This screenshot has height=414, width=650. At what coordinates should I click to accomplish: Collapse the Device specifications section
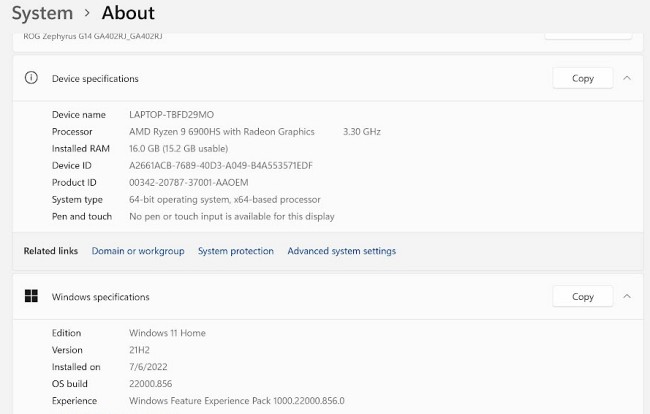pos(627,78)
